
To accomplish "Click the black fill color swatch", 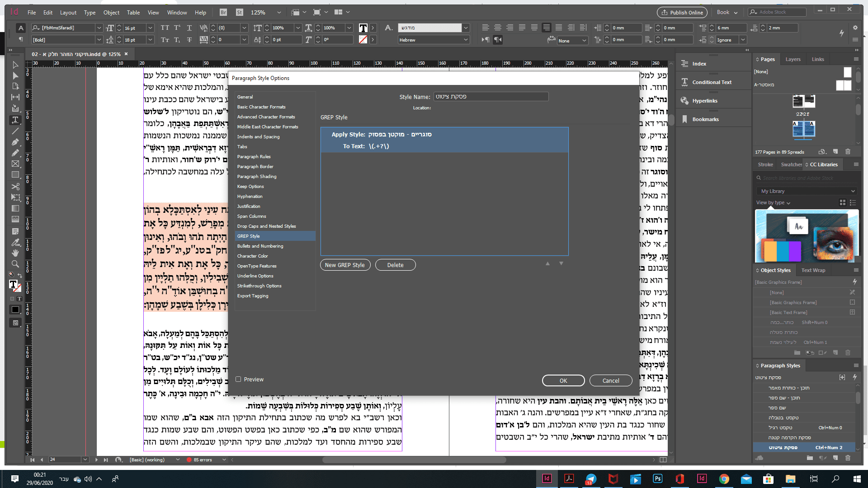I will tap(15, 310).
